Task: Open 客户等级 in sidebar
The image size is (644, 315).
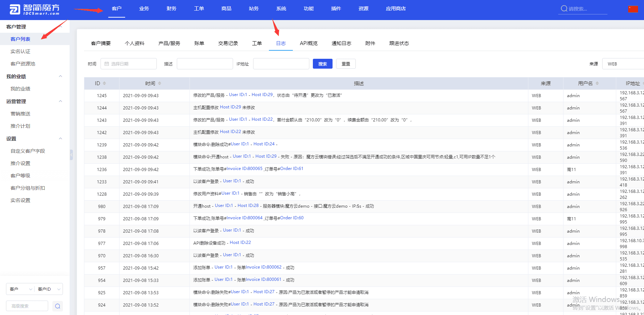Action: (20, 176)
